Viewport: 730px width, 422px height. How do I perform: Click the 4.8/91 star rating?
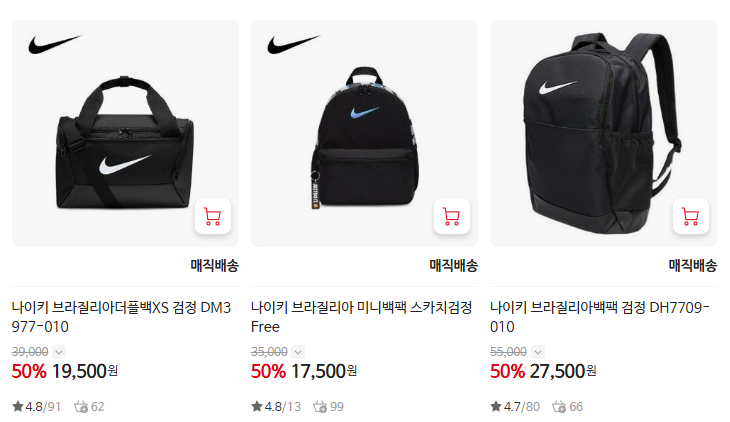[x=37, y=407]
